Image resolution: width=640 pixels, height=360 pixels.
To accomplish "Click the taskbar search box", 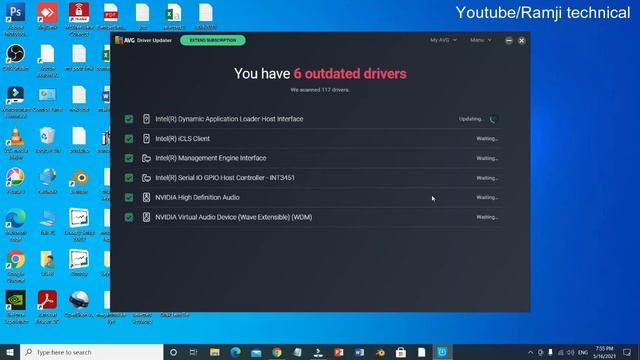I will tap(91, 352).
